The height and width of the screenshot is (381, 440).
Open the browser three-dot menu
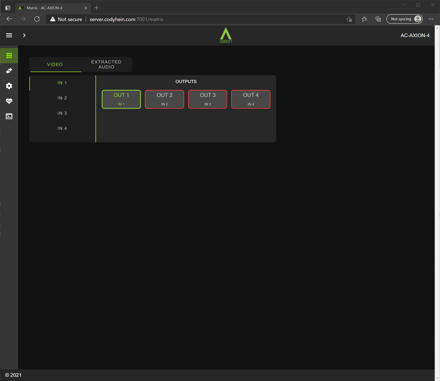pyautogui.click(x=431, y=19)
